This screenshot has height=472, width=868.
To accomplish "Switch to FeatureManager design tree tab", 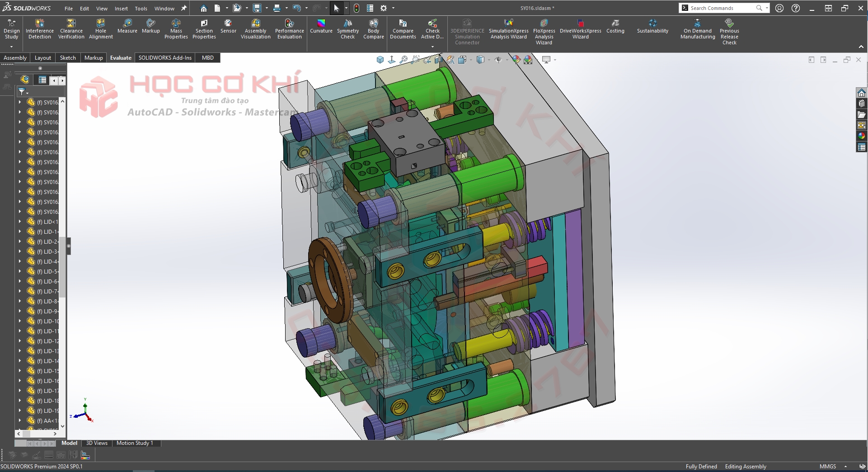I will (x=25, y=80).
